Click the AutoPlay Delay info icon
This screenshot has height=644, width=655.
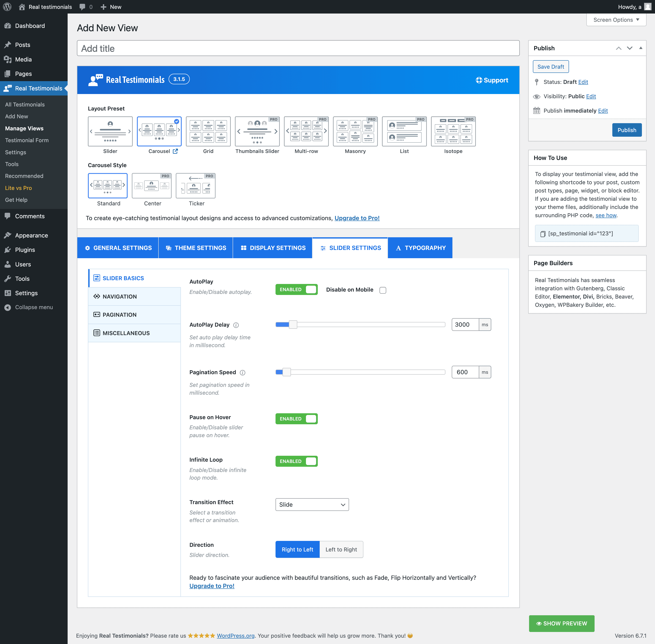[236, 325]
